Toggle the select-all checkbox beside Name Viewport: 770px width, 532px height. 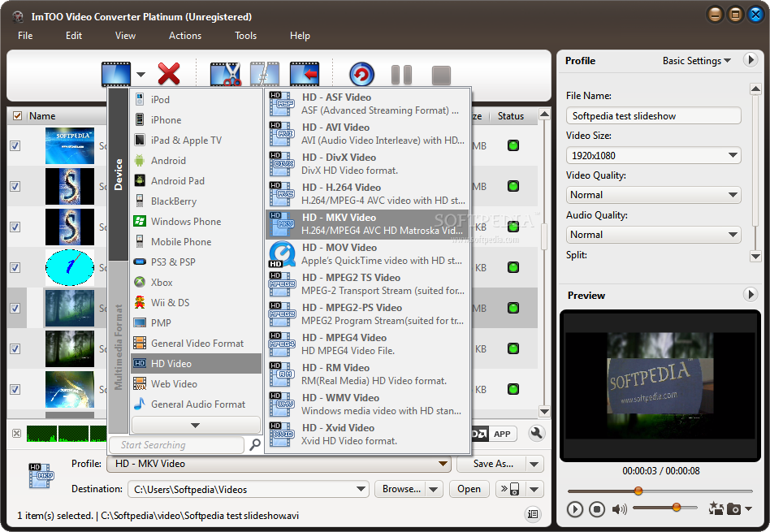coord(17,116)
